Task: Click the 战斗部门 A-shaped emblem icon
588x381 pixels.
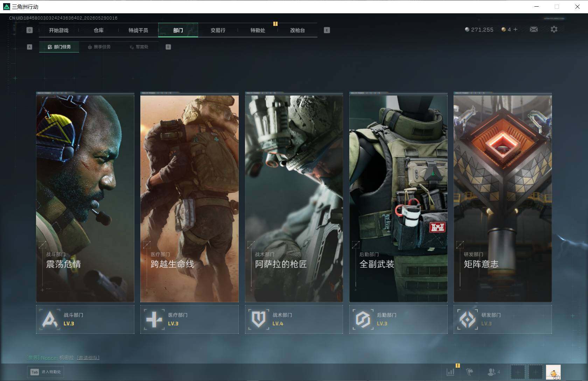Action: (50, 319)
